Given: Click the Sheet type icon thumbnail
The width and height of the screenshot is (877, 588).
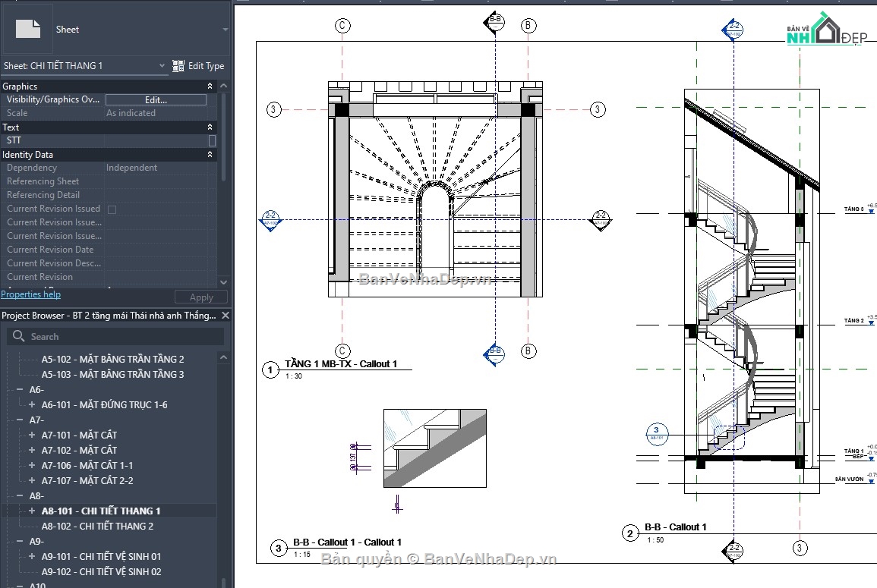Looking at the screenshot, I should click(x=28, y=29).
